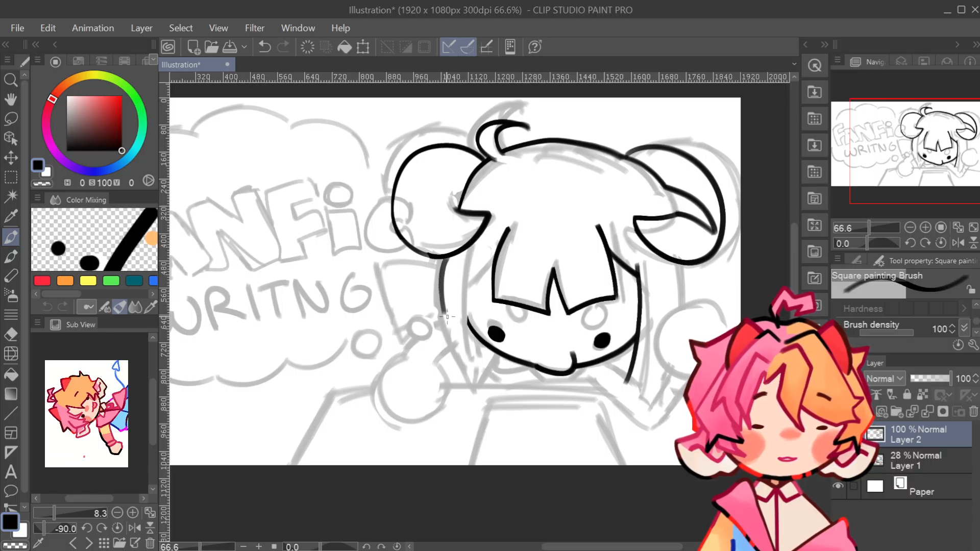The image size is (980, 551).
Task: Open the save options dropdown arrow
Action: tap(244, 47)
